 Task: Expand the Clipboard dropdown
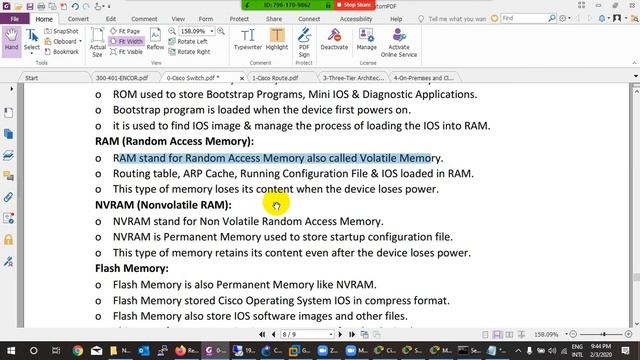(x=80, y=41)
